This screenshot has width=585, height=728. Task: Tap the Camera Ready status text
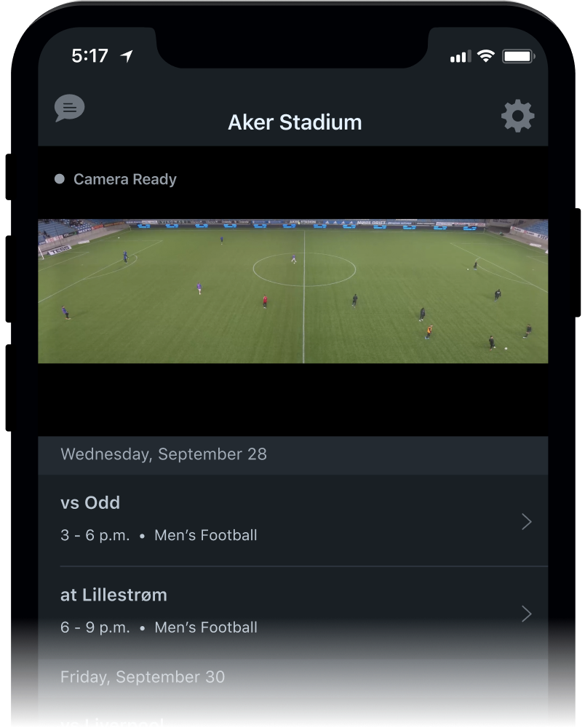pos(124,178)
